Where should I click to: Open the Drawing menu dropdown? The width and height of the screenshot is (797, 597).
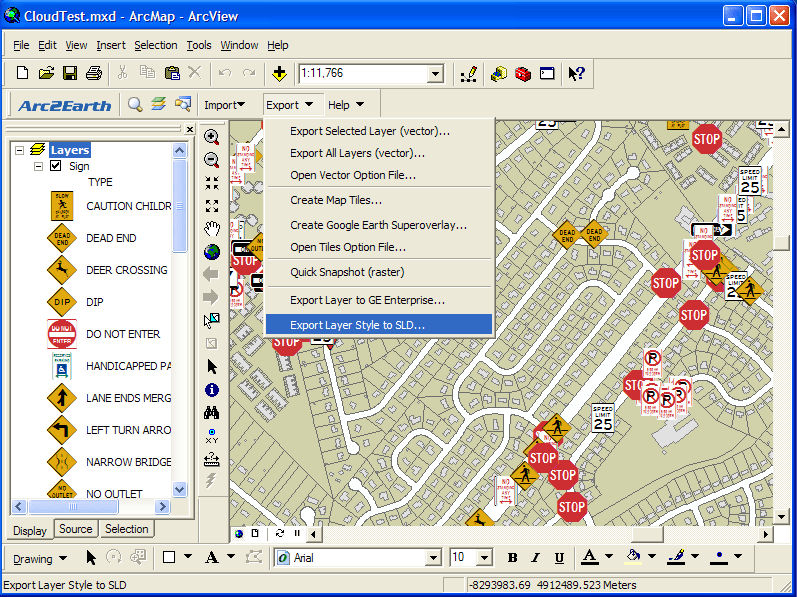click(40, 559)
